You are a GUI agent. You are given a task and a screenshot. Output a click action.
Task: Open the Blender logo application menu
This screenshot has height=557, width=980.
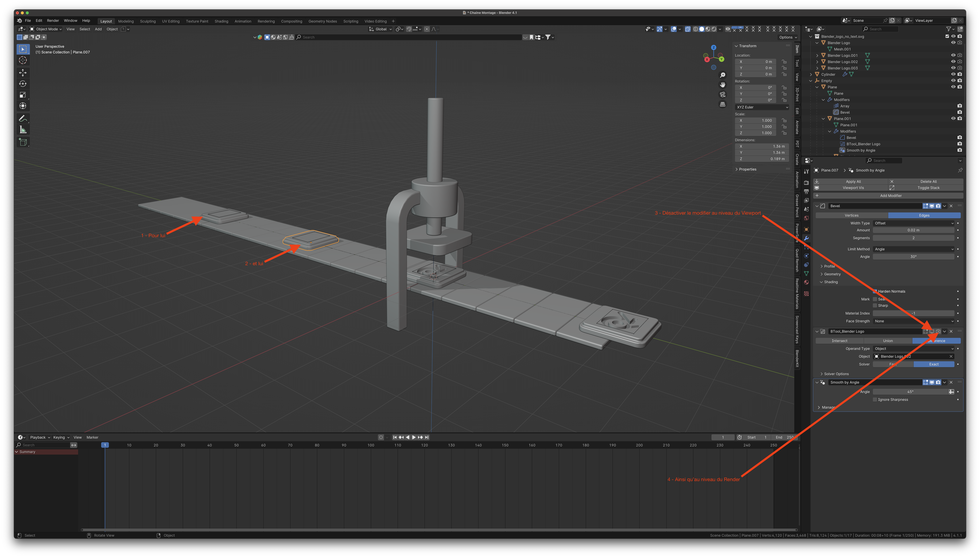19,21
